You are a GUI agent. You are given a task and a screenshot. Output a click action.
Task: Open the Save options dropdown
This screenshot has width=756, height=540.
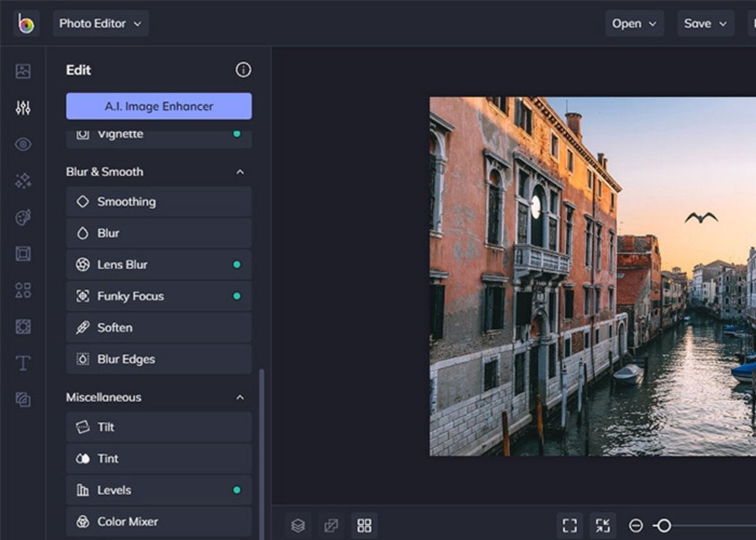(705, 23)
